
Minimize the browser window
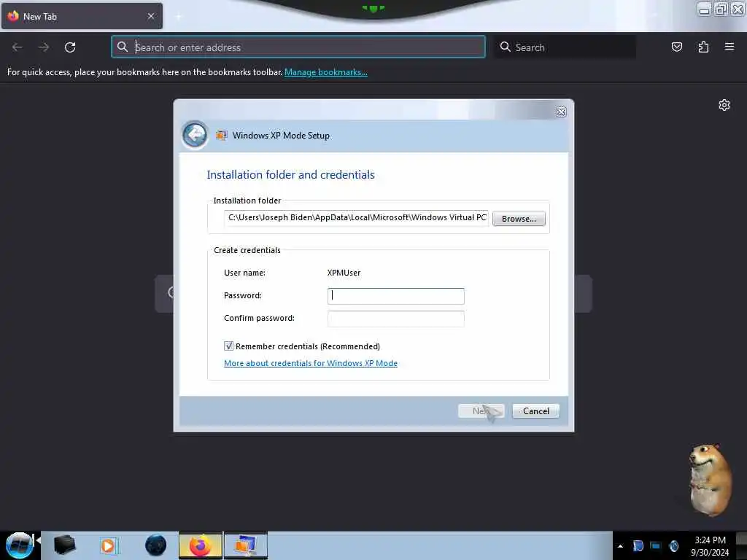pyautogui.click(x=704, y=9)
